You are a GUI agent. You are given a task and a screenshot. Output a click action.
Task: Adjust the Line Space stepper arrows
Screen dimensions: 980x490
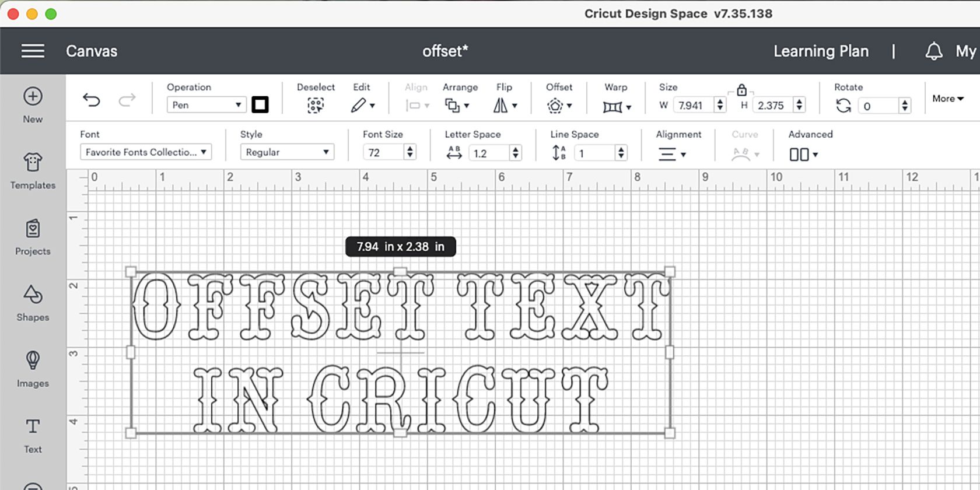point(621,153)
